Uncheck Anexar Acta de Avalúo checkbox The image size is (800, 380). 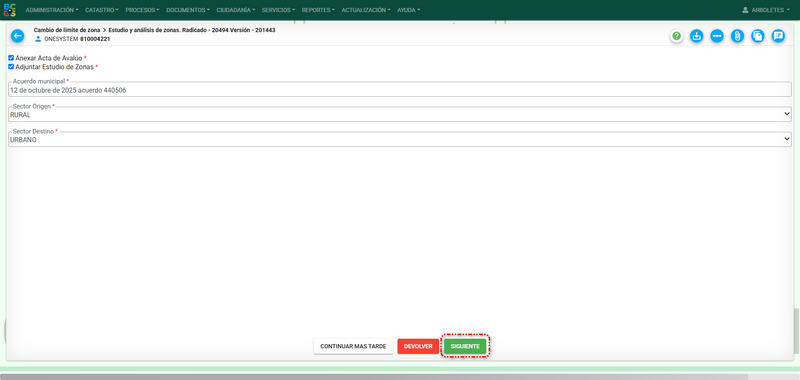coord(11,58)
